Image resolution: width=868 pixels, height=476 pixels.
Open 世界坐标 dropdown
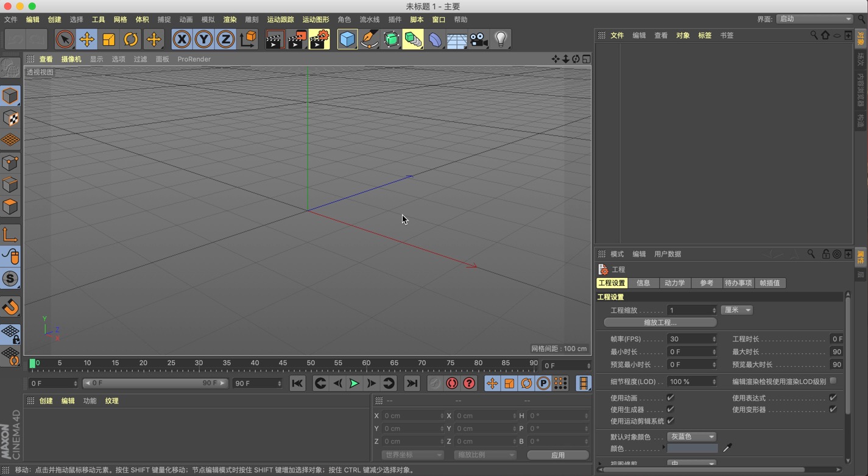click(x=412, y=455)
